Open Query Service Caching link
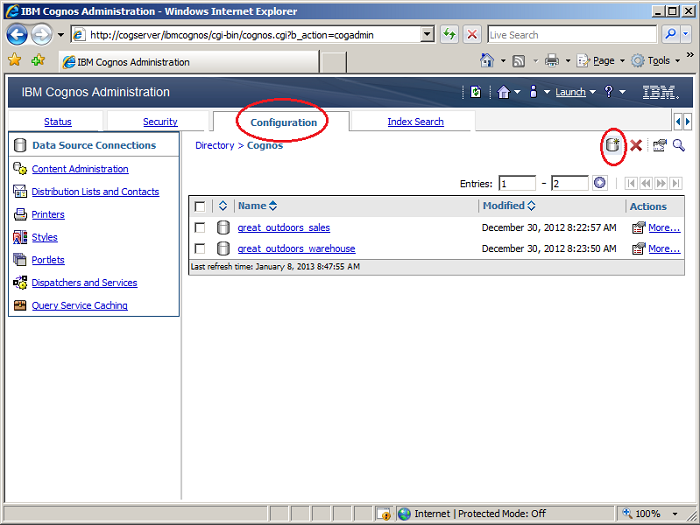700x525 pixels. tap(79, 305)
